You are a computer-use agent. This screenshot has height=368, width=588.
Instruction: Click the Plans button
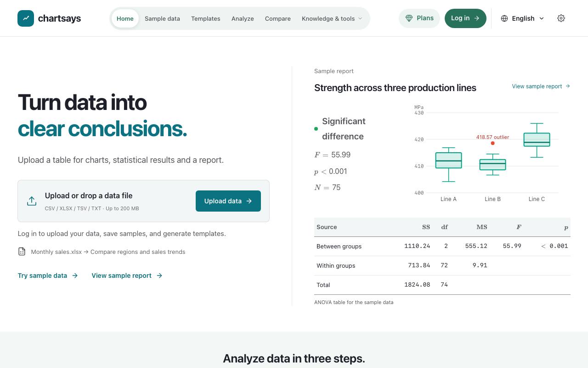click(x=419, y=18)
